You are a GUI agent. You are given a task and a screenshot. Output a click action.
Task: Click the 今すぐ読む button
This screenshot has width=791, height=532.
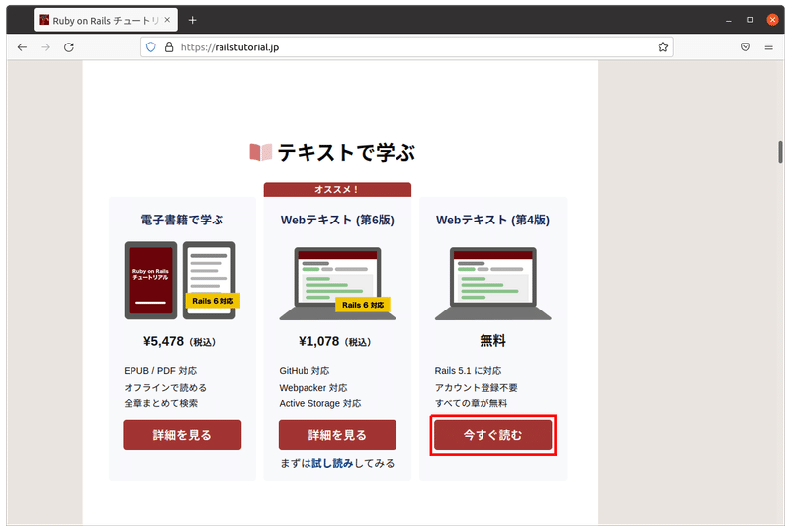point(492,435)
